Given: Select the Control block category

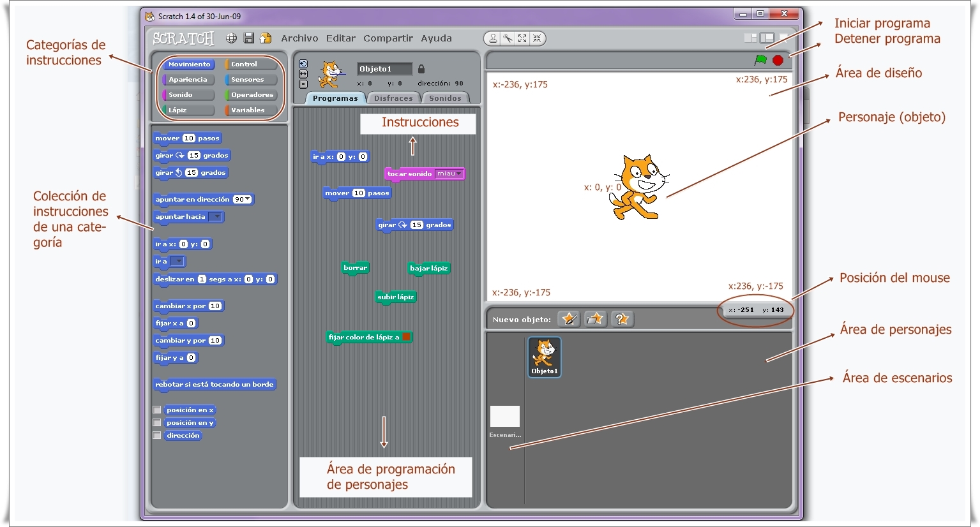Looking at the screenshot, I should click(251, 64).
